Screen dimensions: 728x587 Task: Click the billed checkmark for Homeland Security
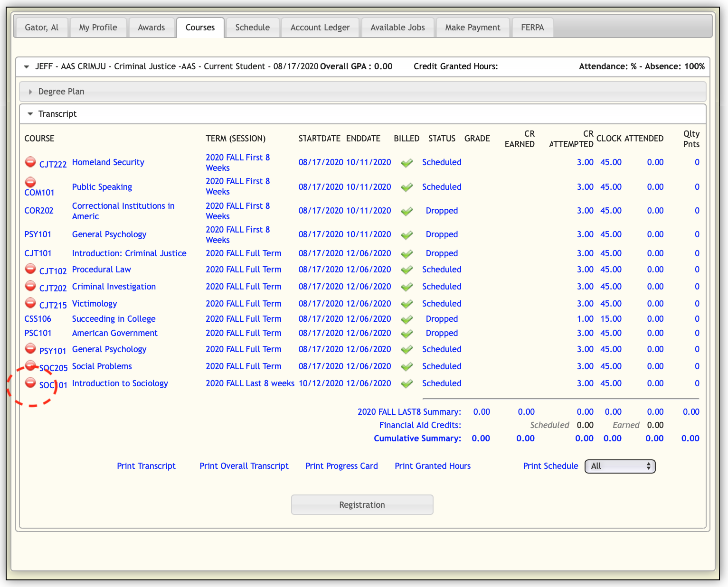pyautogui.click(x=407, y=163)
